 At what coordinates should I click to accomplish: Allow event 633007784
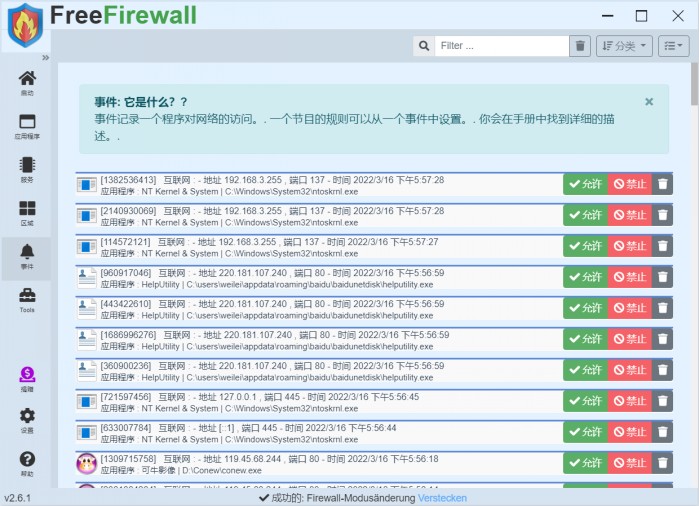point(585,432)
